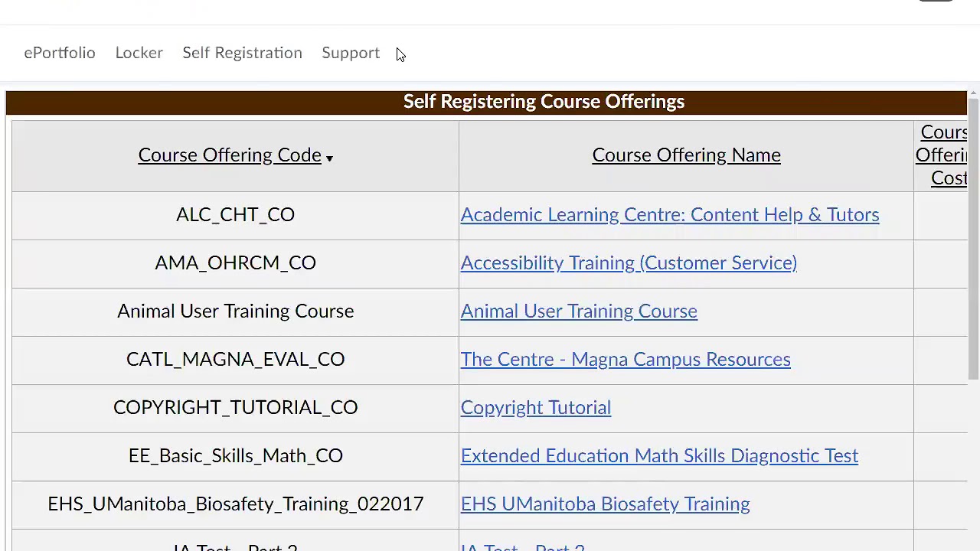980x551 pixels.
Task: Open The Centre - Magna Campus Resources
Action: [x=625, y=360]
